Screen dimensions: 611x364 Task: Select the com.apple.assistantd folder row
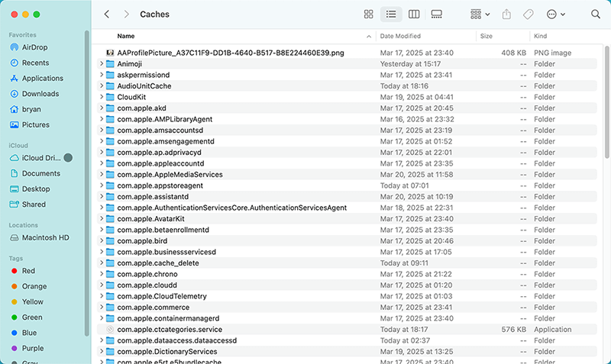coord(347,197)
